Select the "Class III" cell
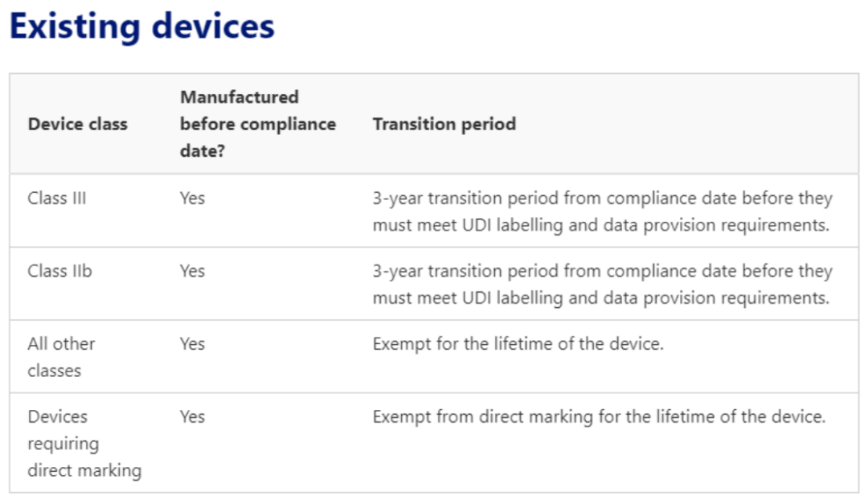Image resolution: width=868 pixels, height=504 pixels. 56,198
